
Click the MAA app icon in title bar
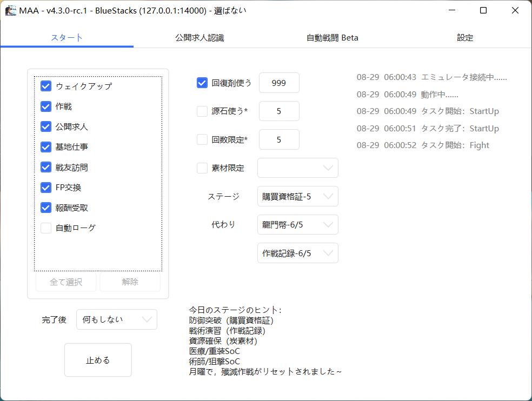tap(10, 10)
